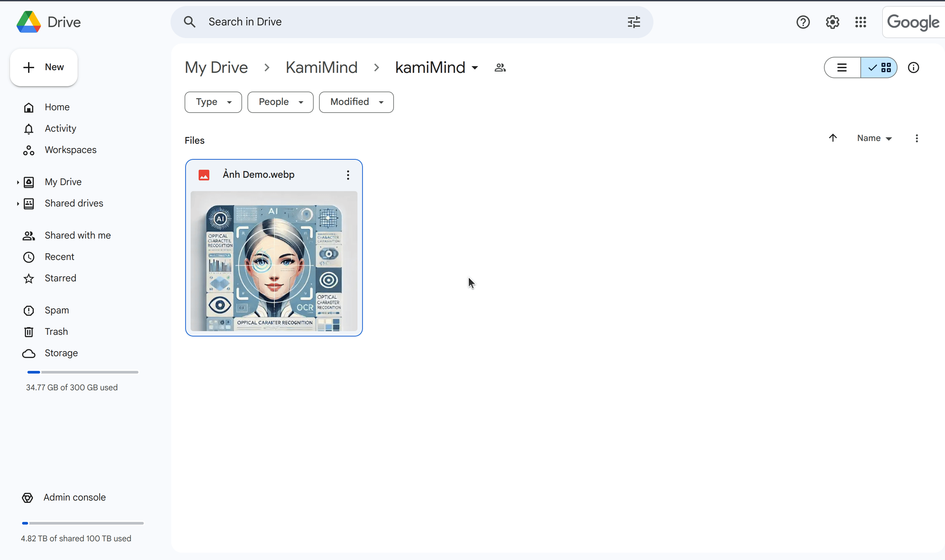This screenshot has height=560, width=945.
Task: Go to Shared with me
Action: point(77,236)
